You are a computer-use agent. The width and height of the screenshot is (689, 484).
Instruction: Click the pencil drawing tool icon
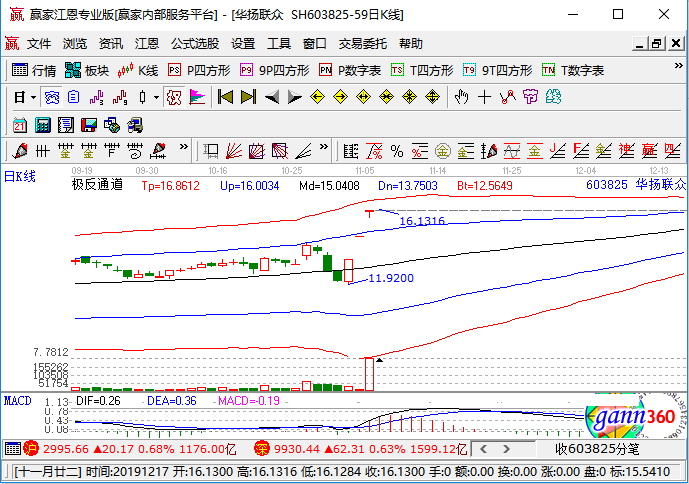pyautogui.click(x=20, y=151)
